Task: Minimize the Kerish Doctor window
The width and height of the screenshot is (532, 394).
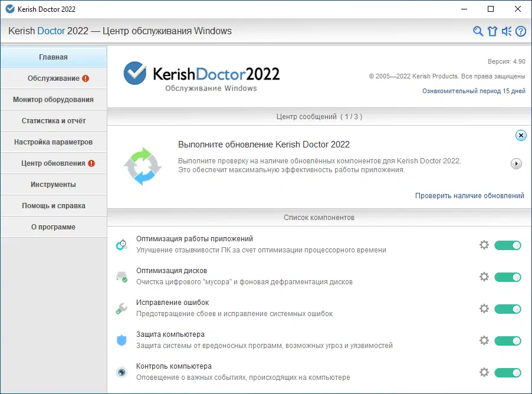Action: pyautogui.click(x=464, y=9)
